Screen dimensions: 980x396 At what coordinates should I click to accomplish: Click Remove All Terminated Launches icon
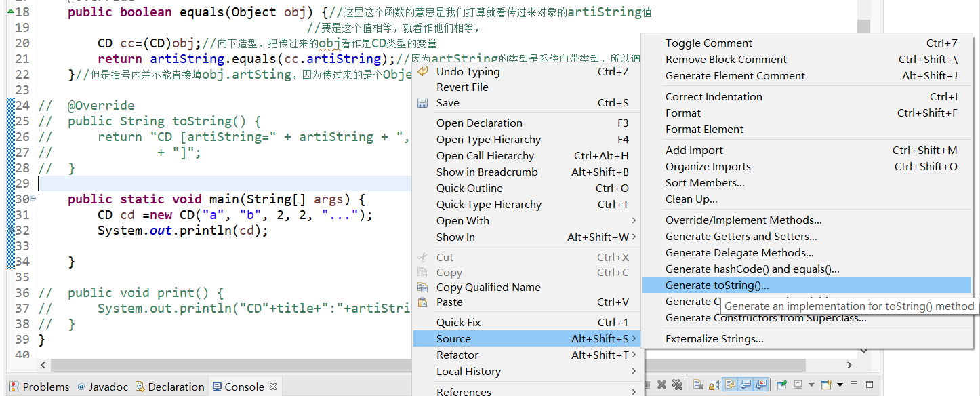677,385
